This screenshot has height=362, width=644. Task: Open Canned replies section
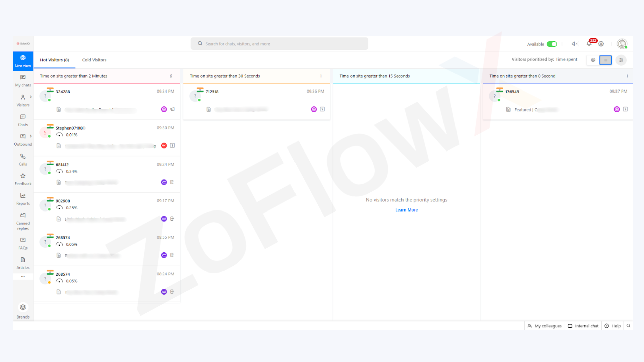click(23, 221)
